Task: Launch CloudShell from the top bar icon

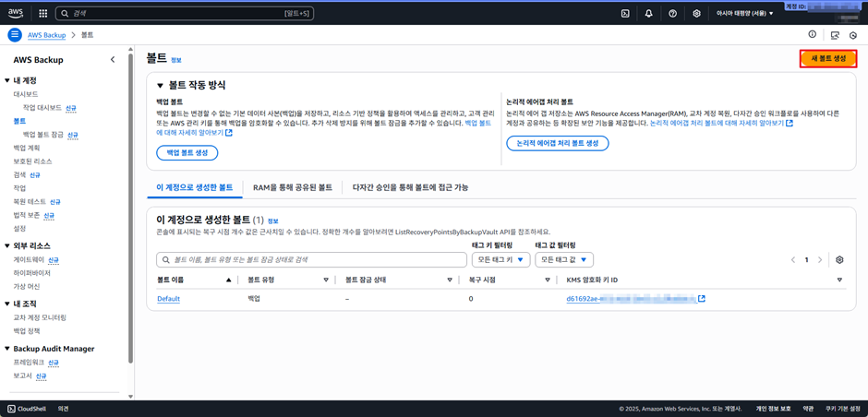Action: pos(625,14)
